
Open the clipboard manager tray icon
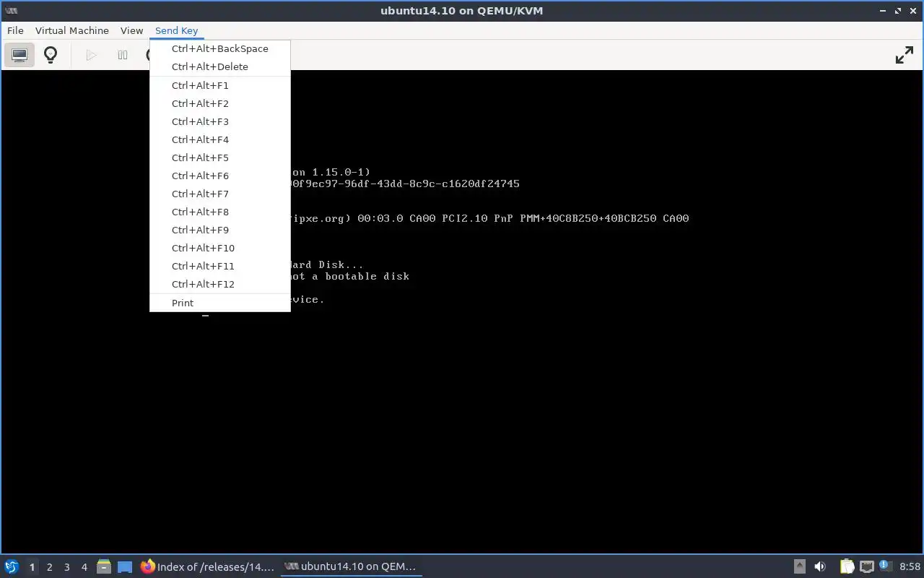tap(847, 567)
